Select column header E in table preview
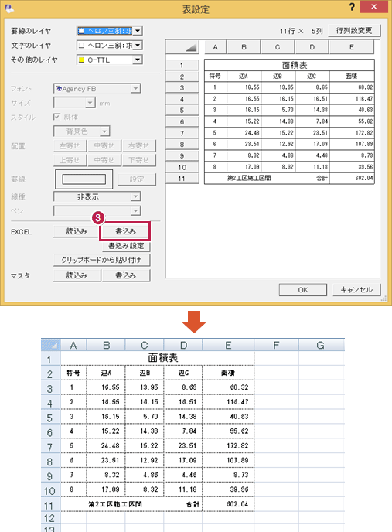The height and width of the screenshot is (532, 392). point(352,47)
